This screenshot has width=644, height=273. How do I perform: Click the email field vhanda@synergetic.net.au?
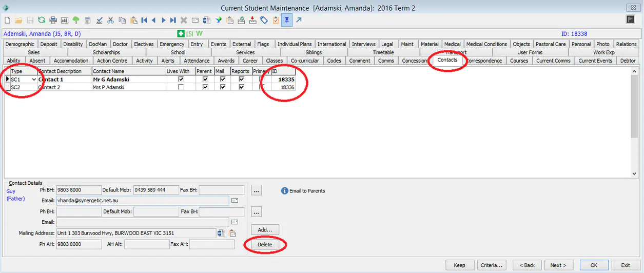pyautogui.click(x=143, y=200)
